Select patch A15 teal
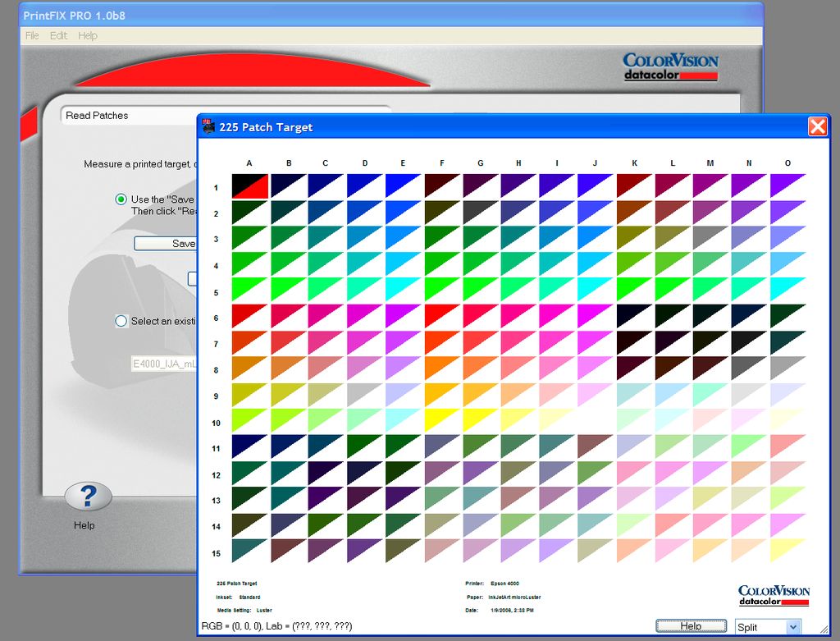Screen dimensions: 840x641 click(x=249, y=551)
